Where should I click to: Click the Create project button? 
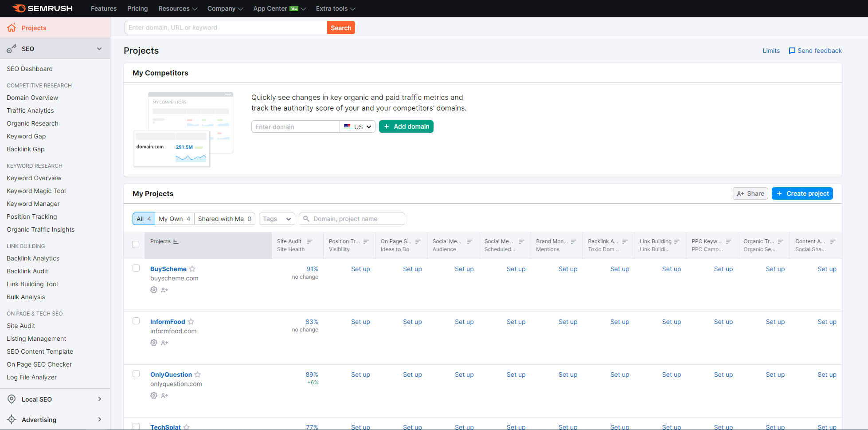click(x=802, y=193)
